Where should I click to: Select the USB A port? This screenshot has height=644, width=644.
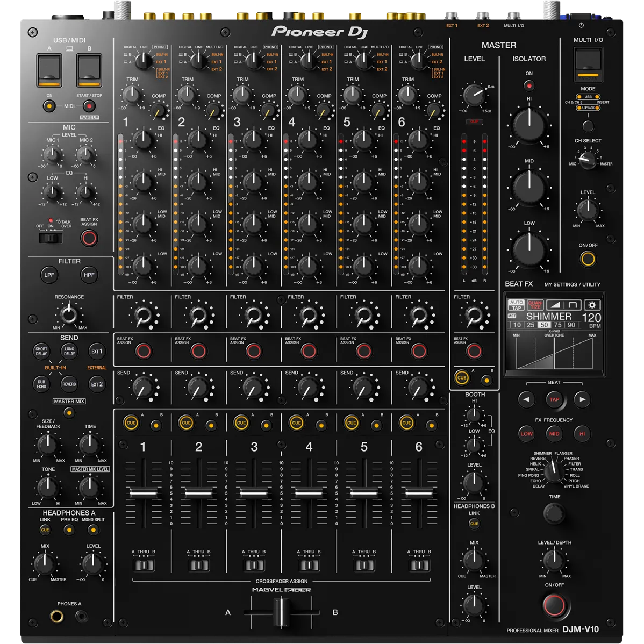[x=49, y=70]
